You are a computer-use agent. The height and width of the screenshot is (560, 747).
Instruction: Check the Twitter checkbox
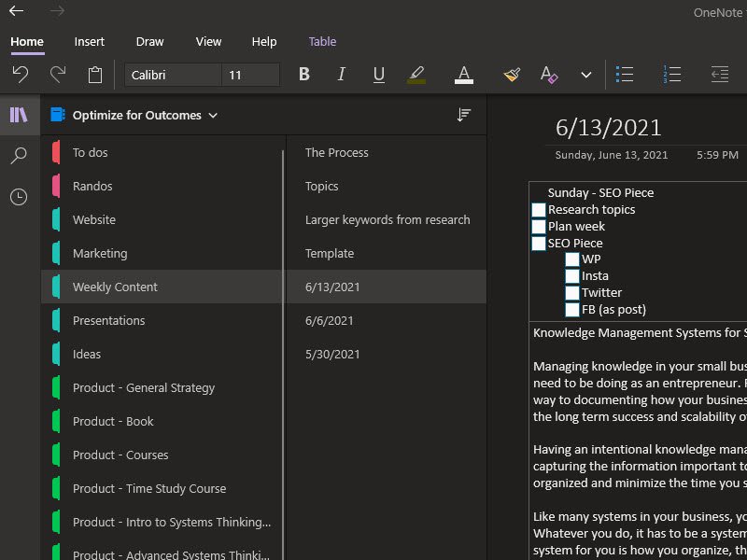572,293
